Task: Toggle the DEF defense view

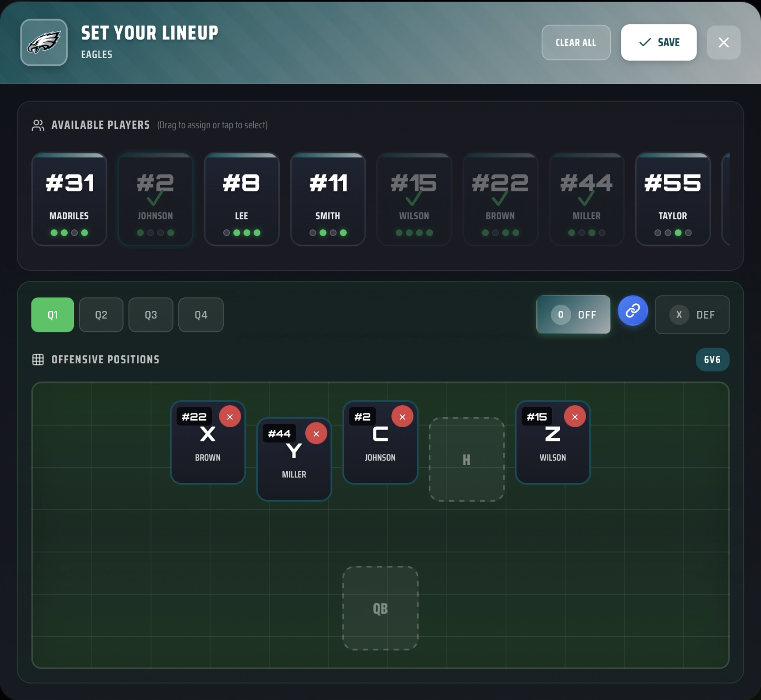Action: 692,315
